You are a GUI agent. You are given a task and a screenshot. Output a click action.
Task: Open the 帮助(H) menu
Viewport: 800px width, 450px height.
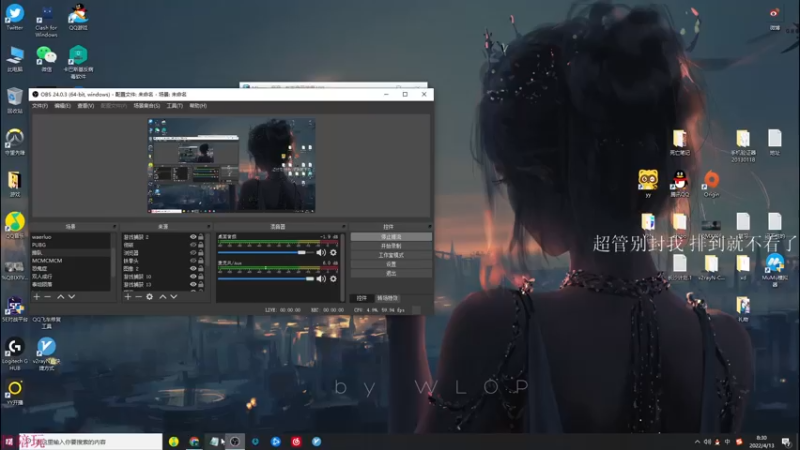point(198,106)
